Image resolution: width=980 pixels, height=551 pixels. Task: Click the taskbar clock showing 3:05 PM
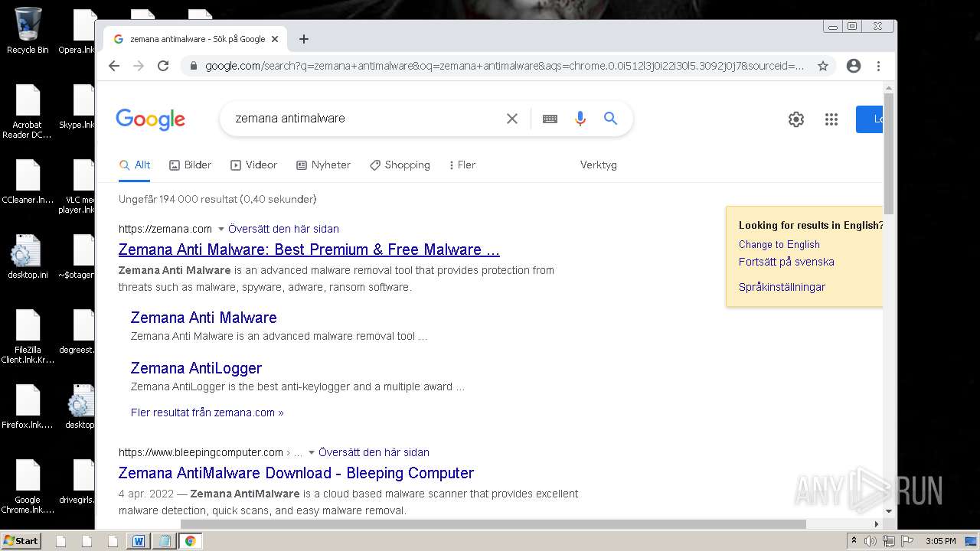click(940, 541)
